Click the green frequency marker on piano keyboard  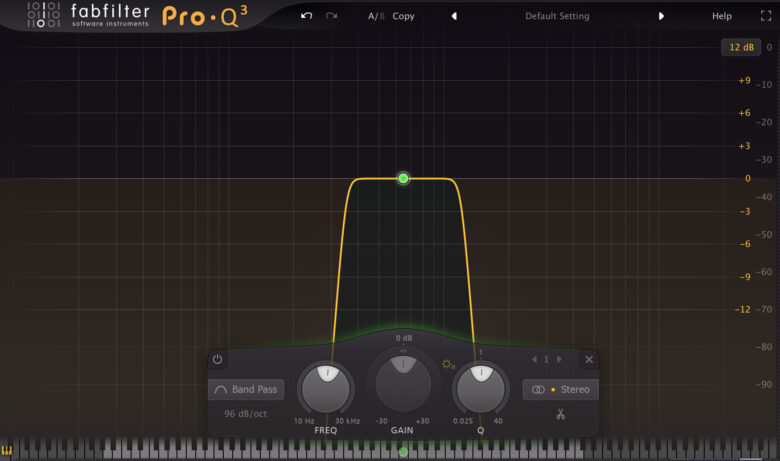pos(403,452)
